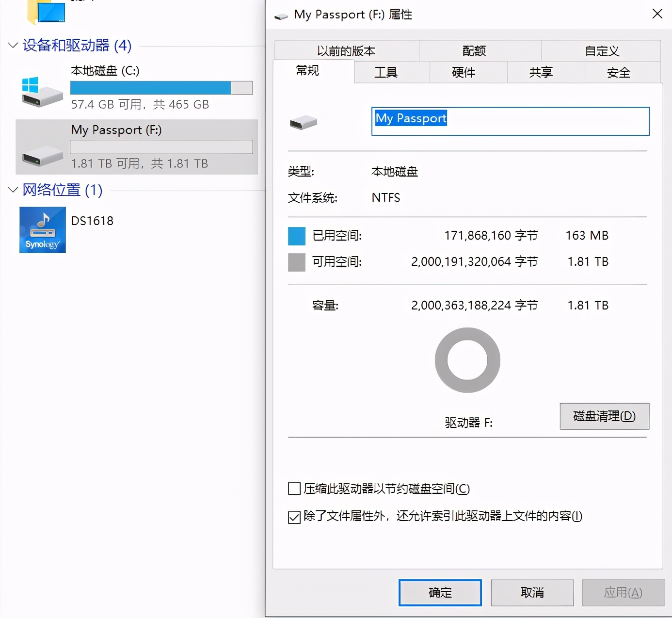Screen dimensions: 672x618
Task: Click the 本地磁盘 (C:) drive icon
Action: click(x=42, y=93)
